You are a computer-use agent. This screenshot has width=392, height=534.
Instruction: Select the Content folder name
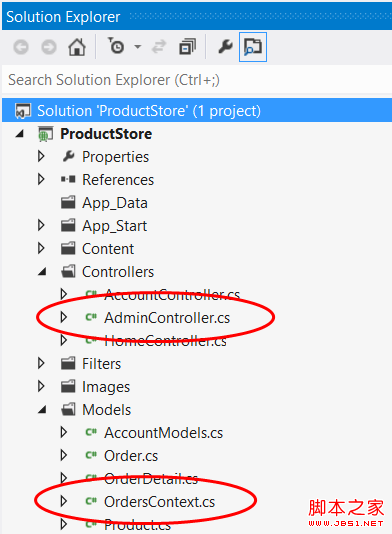click(108, 249)
